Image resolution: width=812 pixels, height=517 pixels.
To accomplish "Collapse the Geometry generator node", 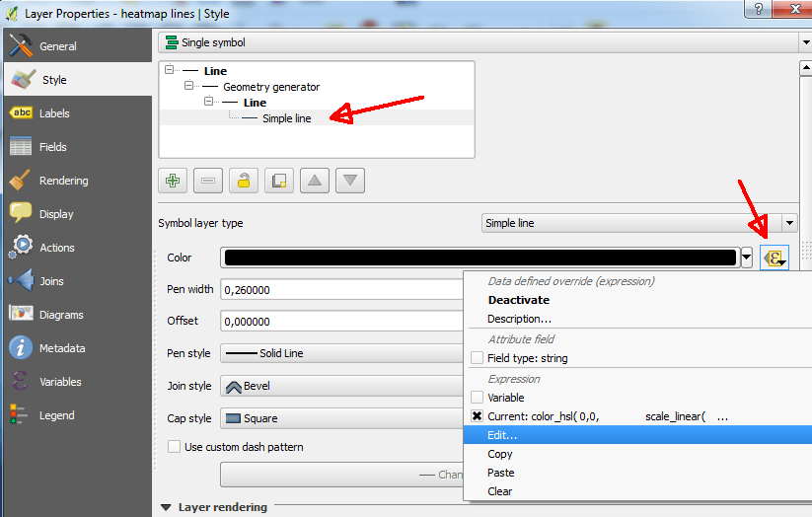I will [189, 85].
